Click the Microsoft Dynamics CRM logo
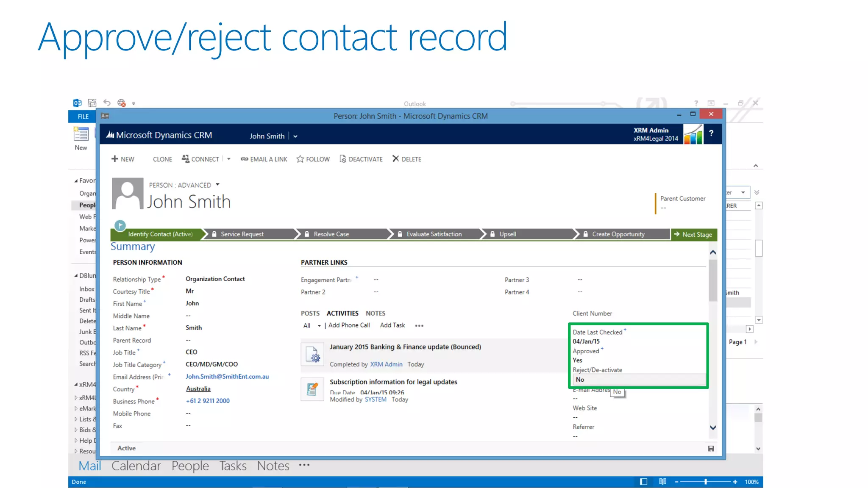The width and height of the screenshot is (868, 488). [159, 135]
